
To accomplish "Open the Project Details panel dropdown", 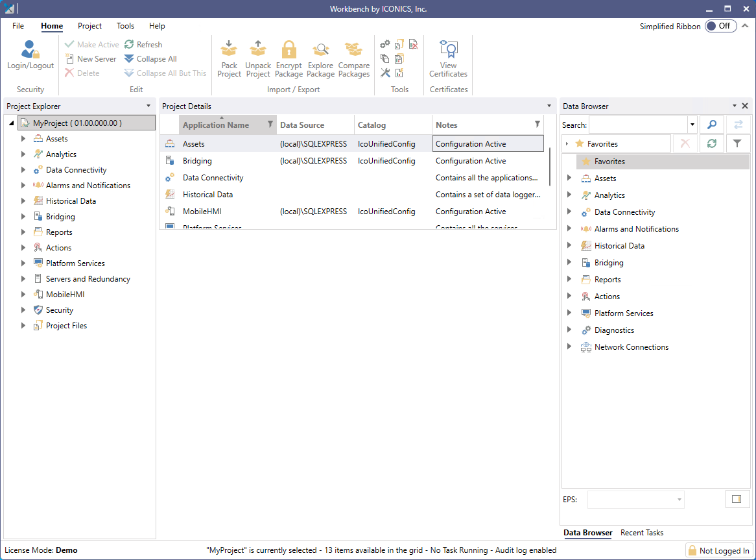I will 549,106.
